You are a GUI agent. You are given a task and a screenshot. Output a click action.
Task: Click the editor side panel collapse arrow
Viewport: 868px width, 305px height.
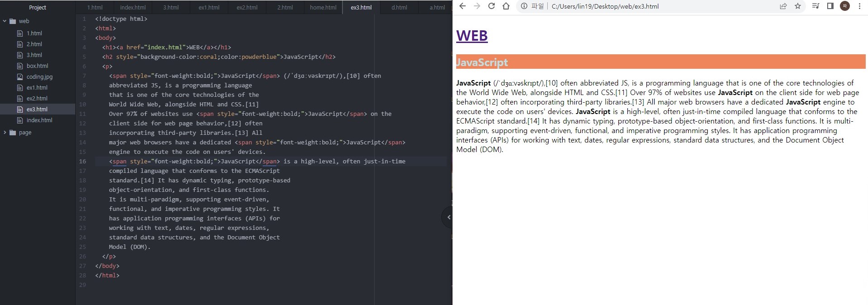tap(448, 217)
